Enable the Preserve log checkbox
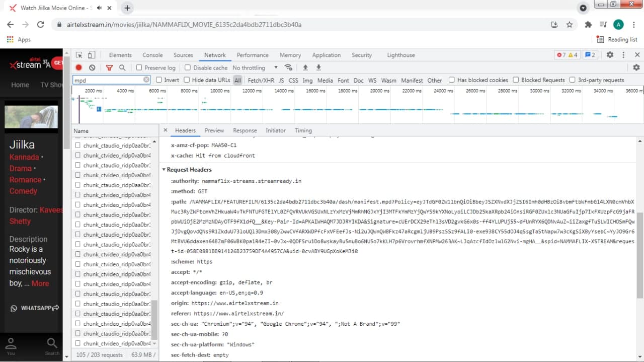This screenshot has height=362, width=644. pyautogui.click(x=139, y=67)
